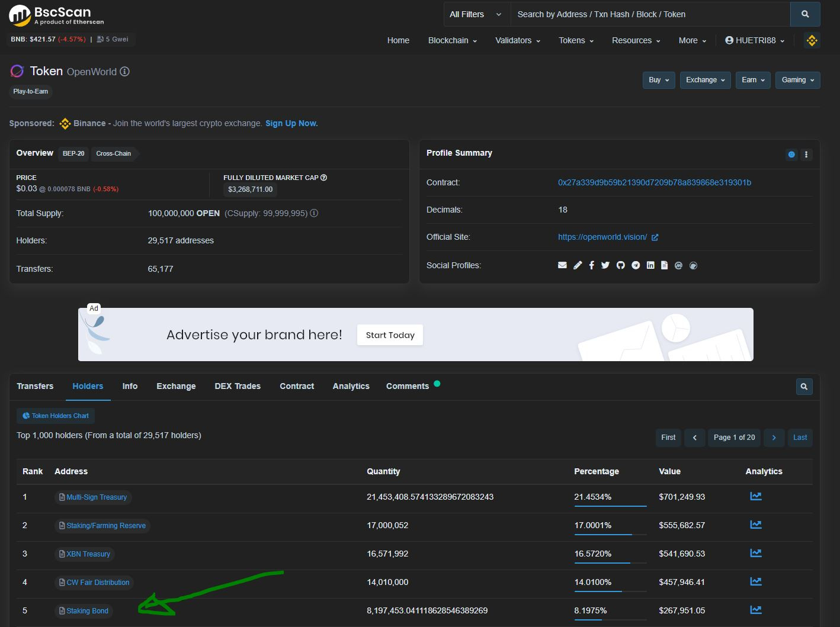Open the Gaming dropdown
840x627 pixels.
[x=798, y=80]
